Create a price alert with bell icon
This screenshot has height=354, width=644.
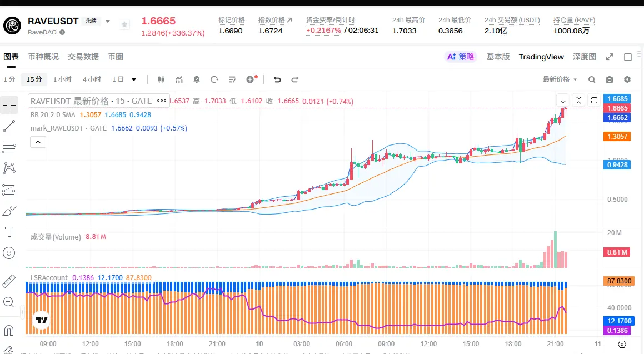197,79
